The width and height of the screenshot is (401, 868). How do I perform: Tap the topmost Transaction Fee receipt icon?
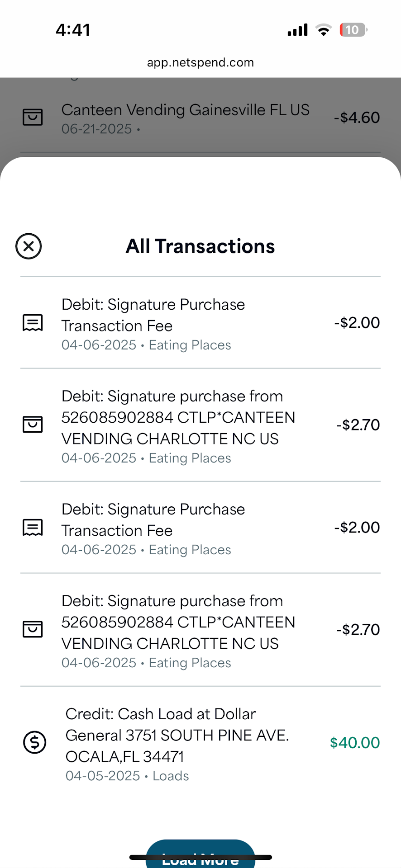33,323
